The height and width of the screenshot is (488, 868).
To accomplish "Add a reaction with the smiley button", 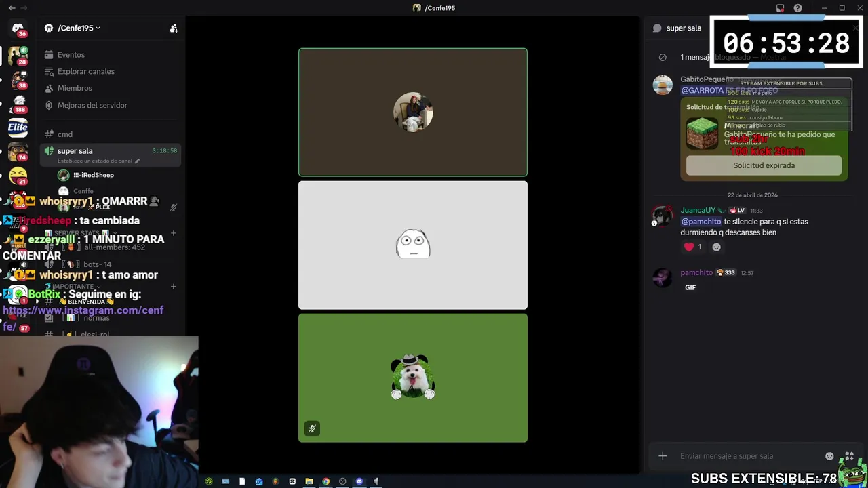I will (716, 247).
